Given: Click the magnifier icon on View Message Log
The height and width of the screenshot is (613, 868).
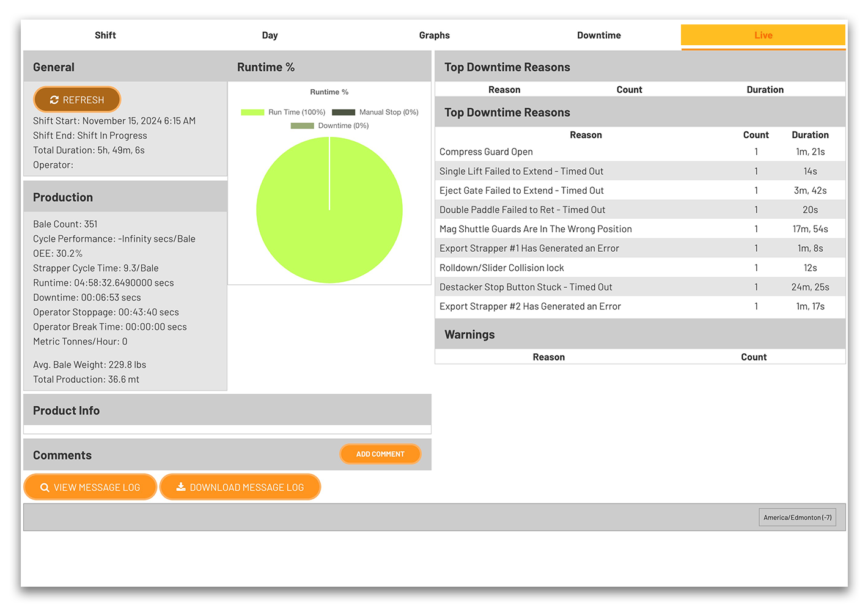Looking at the screenshot, I should pyautogui.click(x=45, y=488).
